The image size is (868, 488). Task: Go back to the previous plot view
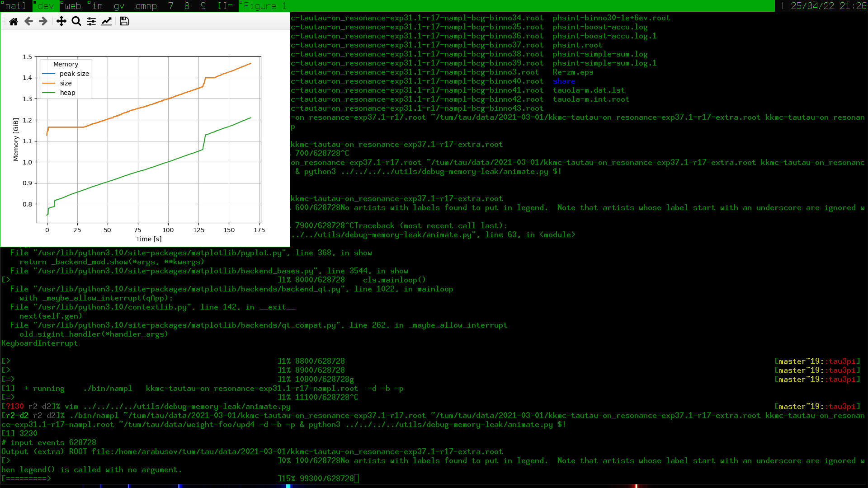[x=28, y=21]
